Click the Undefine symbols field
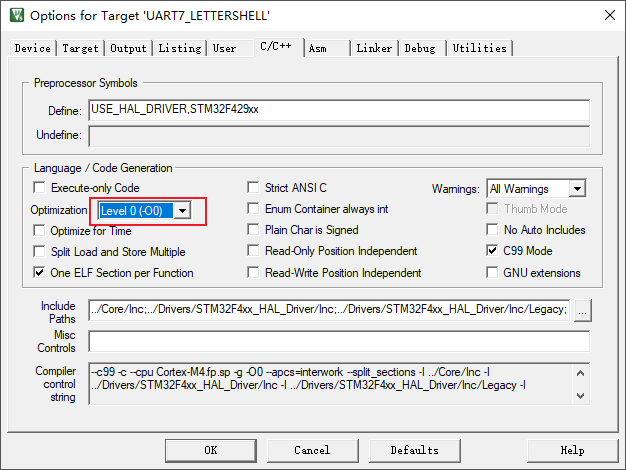This screenshot has height=470, width=626. point(339,136)
